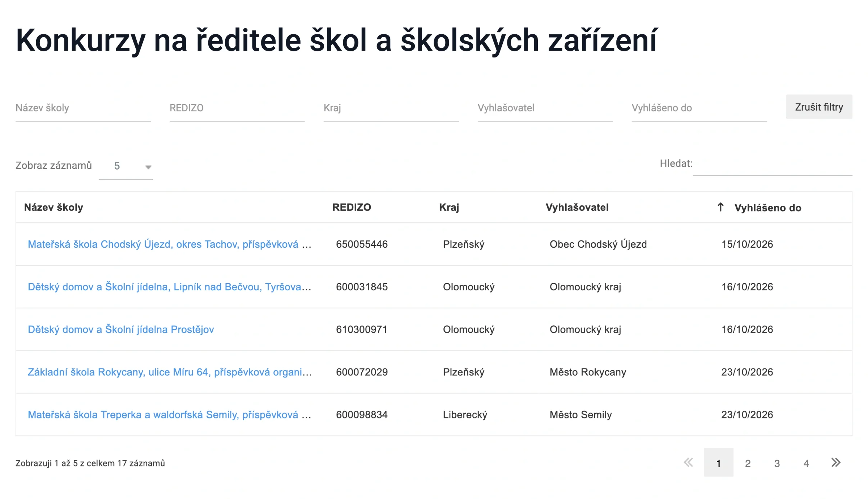
Task: Focus the Vyhlášeno do filter field
Action: 699,108
